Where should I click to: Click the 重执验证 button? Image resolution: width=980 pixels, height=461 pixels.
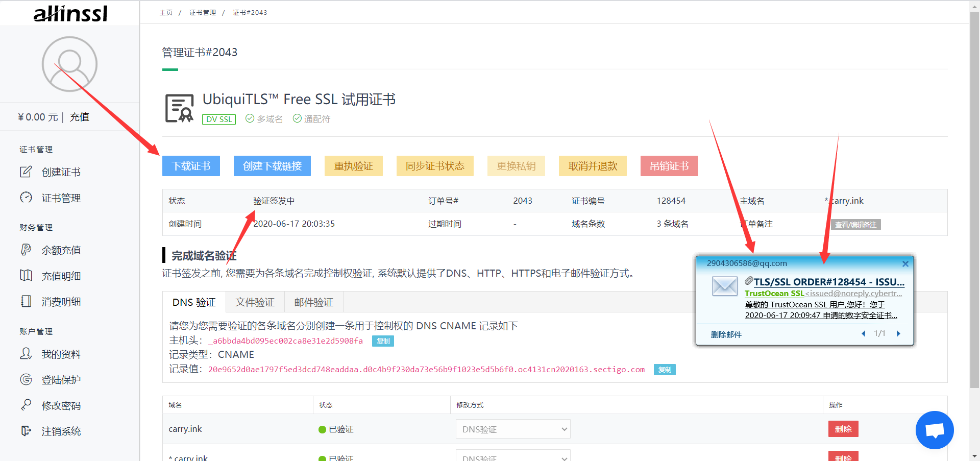coord(354,166)
